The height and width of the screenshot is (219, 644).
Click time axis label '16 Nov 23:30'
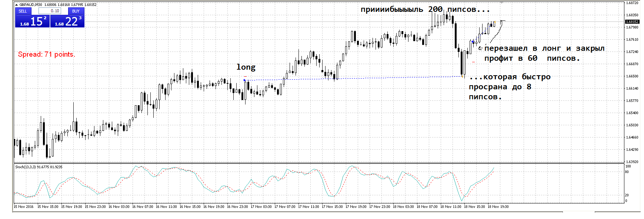pyautogui.click(x=237, y=207)
